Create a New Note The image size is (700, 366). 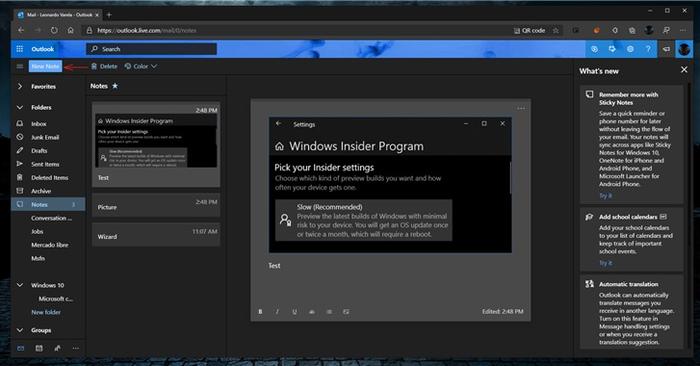click(46, 66)
